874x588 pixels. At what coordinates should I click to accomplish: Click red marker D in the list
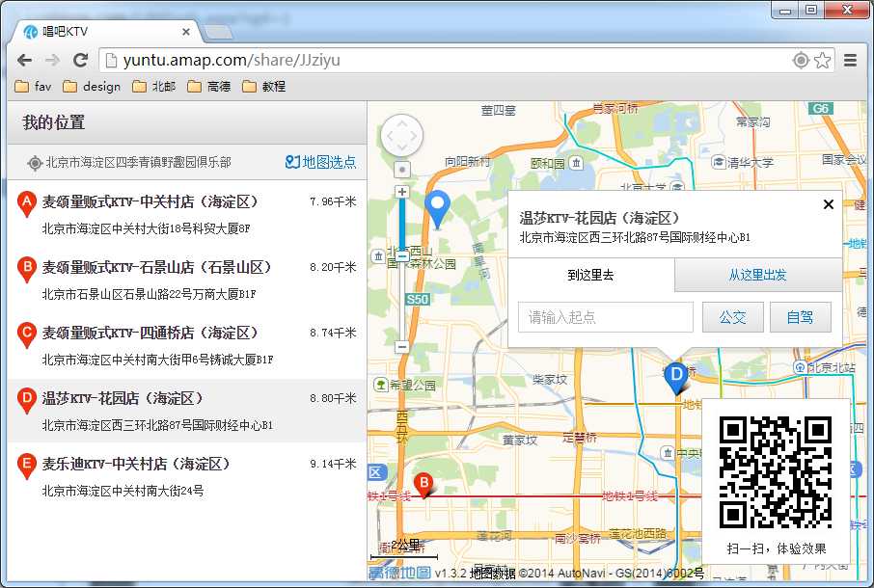[x=26, y=401]
